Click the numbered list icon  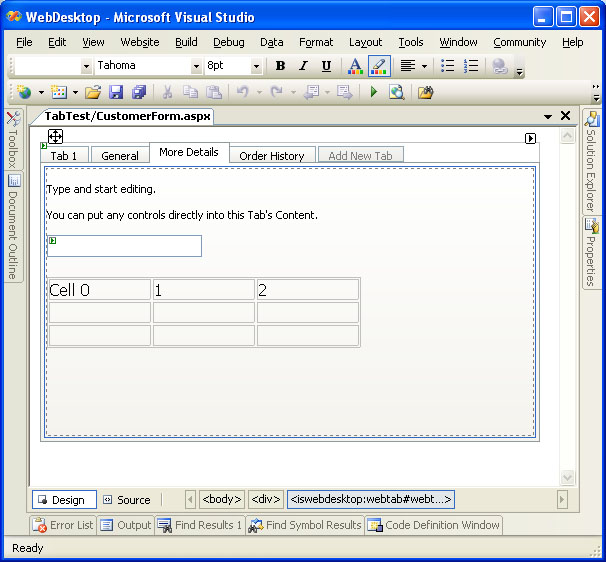pyautogui.click(x=471, y=66)
